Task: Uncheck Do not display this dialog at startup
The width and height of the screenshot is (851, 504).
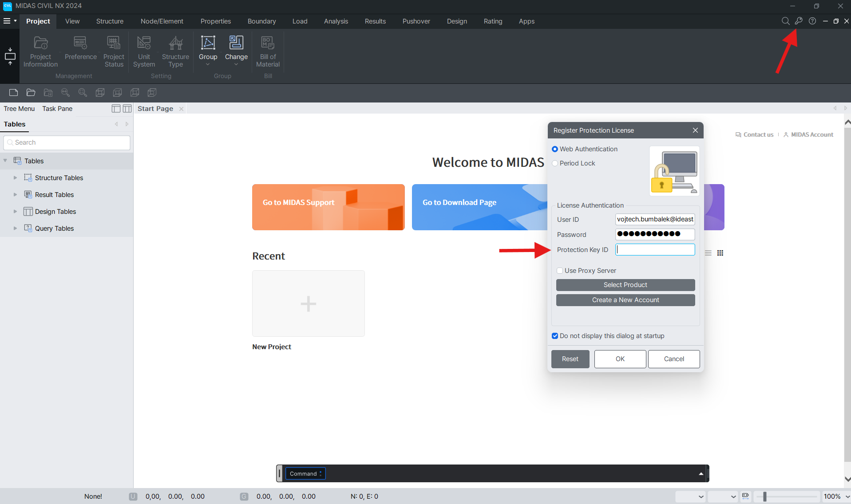Action: (x=555, y=336)
